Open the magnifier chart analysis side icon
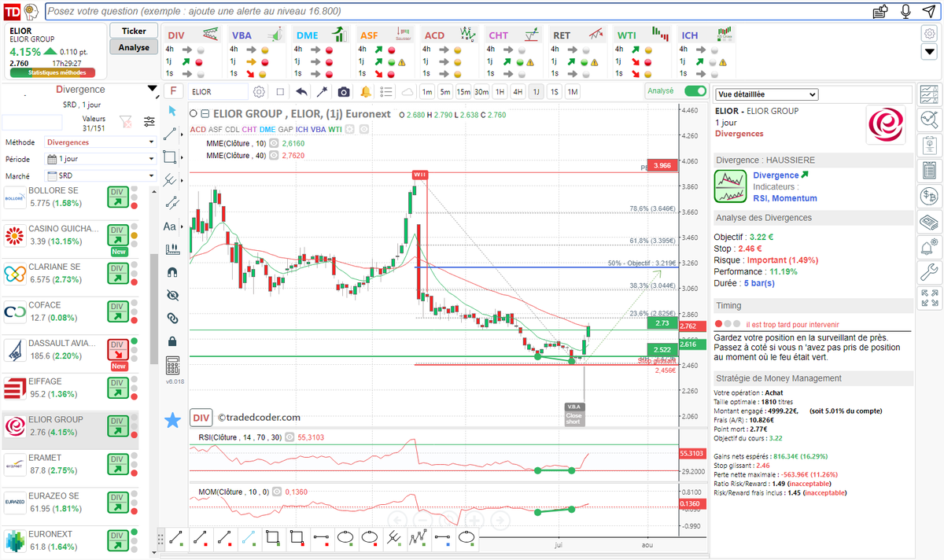This screenshot has height=560, width=944. coord(929,120)
